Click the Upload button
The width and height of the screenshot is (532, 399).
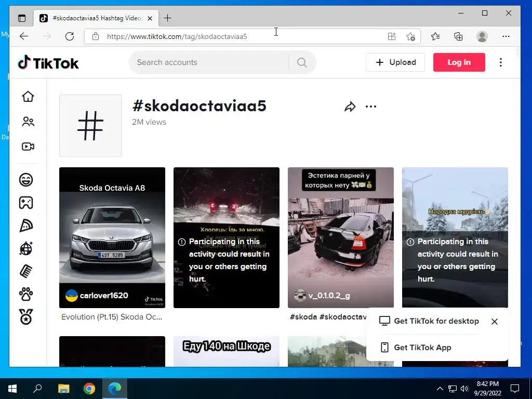[395, 62]
